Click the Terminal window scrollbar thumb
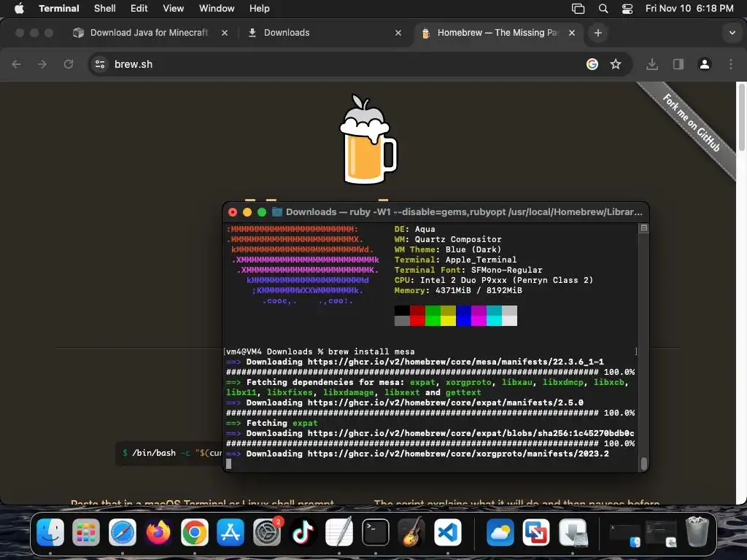 pos(643,463)
